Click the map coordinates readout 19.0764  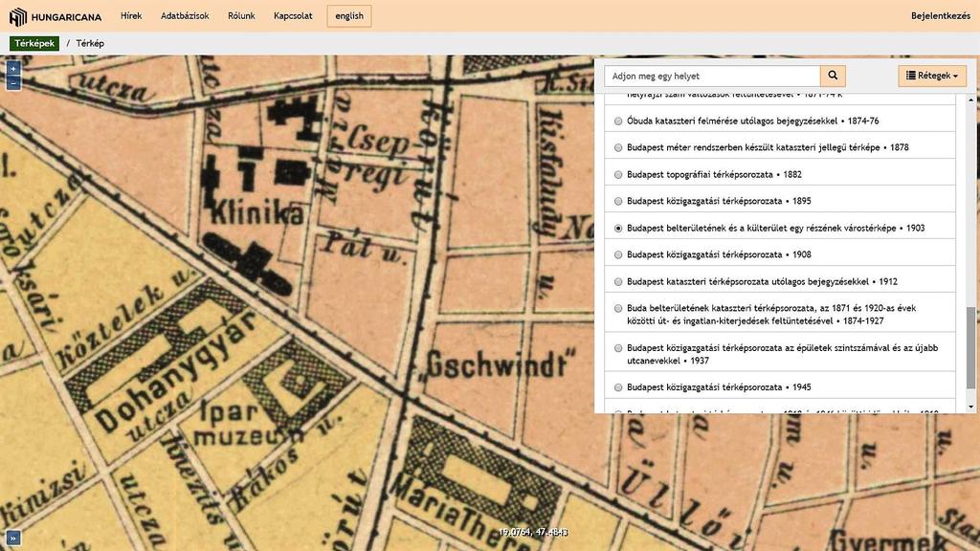pos(533,532)
